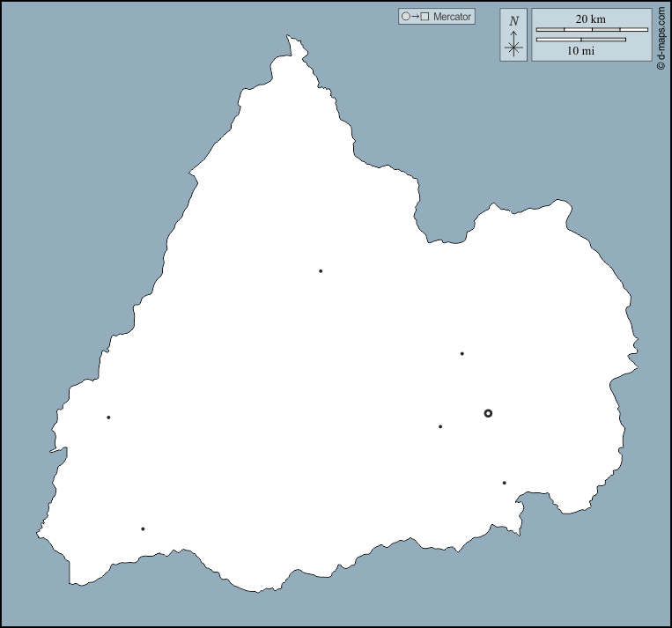Click the d-maps.com copyright text
The height and width of the screenshot is (628, 672).
coord(661,37)
